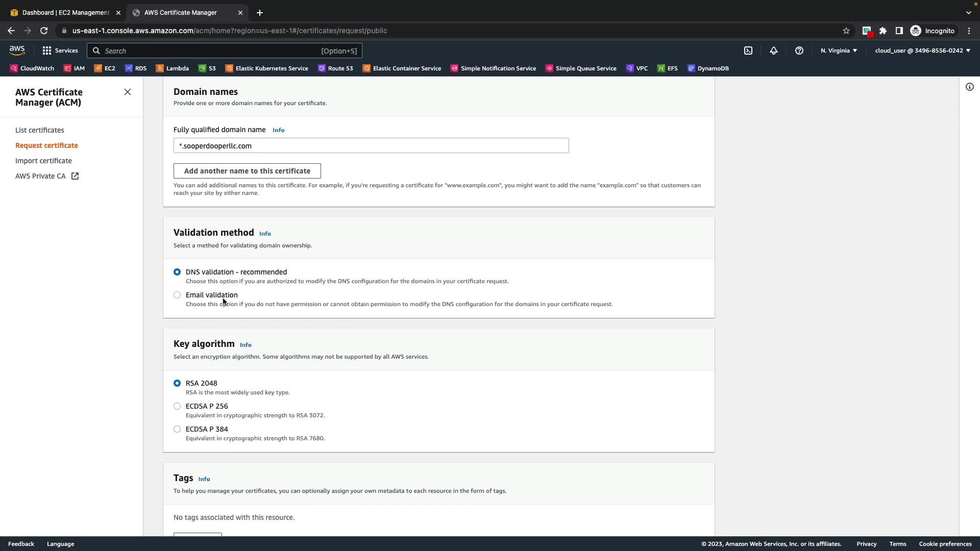Viewport: 980px width, 551px height.
Task: Choose ECDSA P 384 radio option
Action: 177,429
